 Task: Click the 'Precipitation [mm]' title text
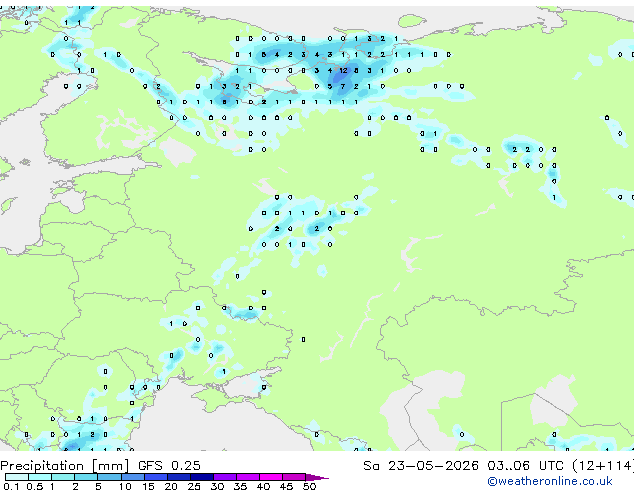pyautogui.click(x=64, y=466)
